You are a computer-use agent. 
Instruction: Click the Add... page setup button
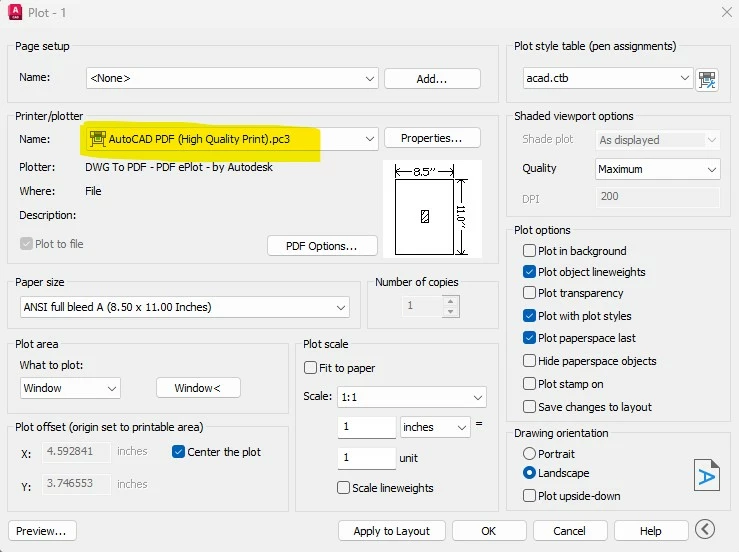click(x=432, y=79)
